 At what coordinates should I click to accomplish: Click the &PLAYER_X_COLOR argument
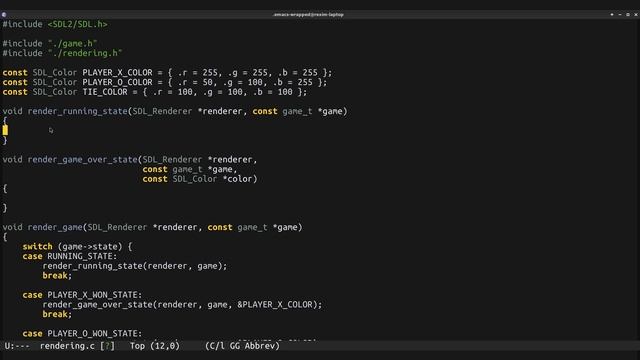tap(275, 304)
